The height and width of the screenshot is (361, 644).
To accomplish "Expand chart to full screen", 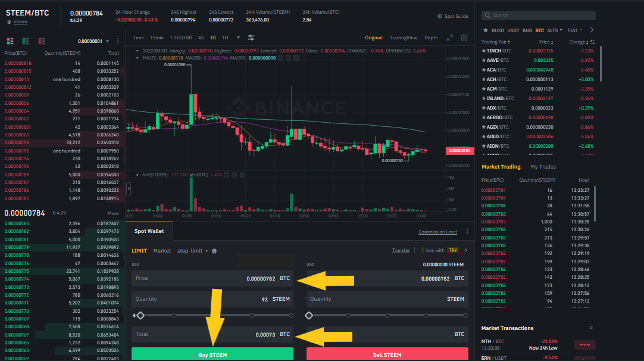I will click(x=450, y=38).
